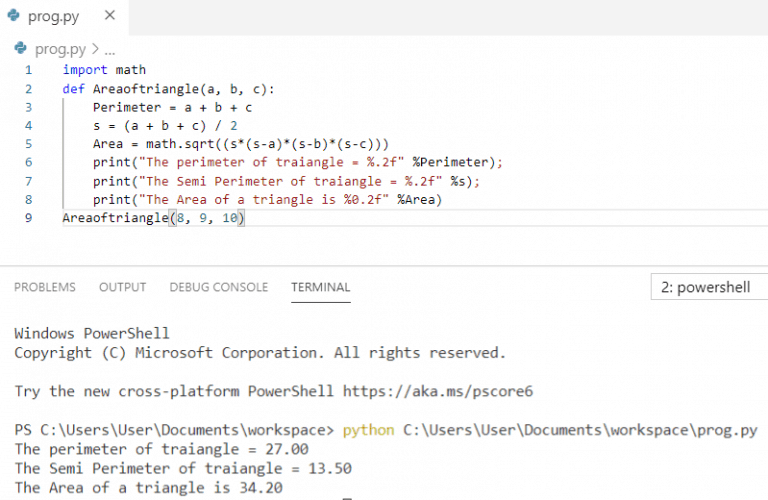Image resolution: width=768 pixels, height=500 pixels.
Task: Click line number 2 in the gutter
Action: click(x=28, y=89)
